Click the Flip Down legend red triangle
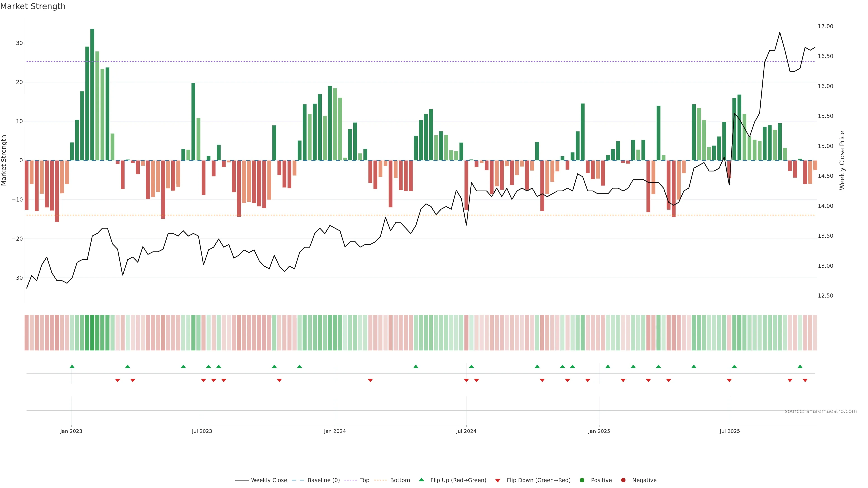 point(498,481)
